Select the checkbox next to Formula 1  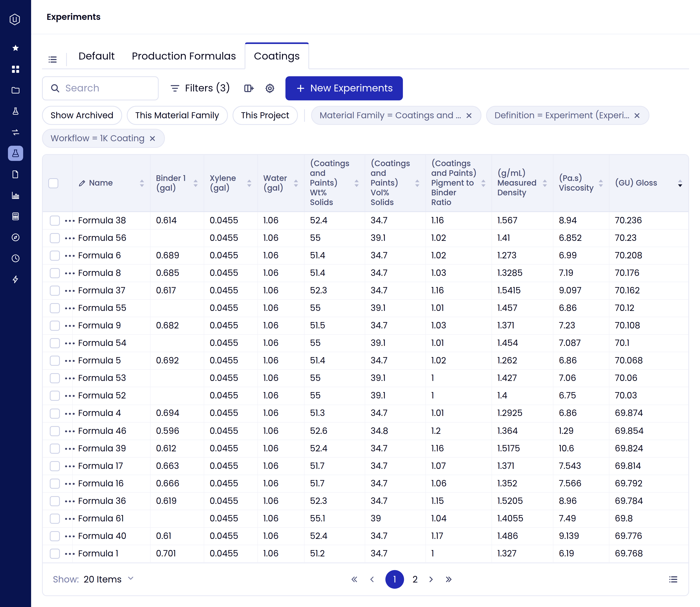(55, 554)
